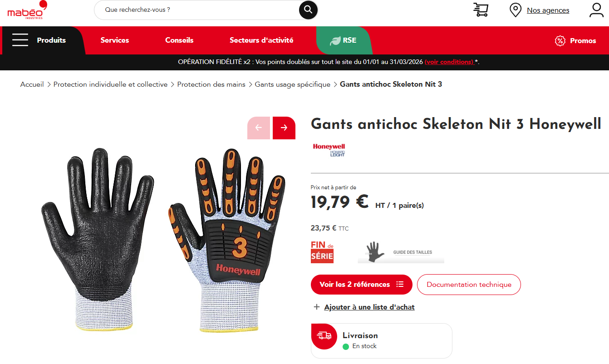
Task: Show previous product image arrow
Action: point(259,128)
